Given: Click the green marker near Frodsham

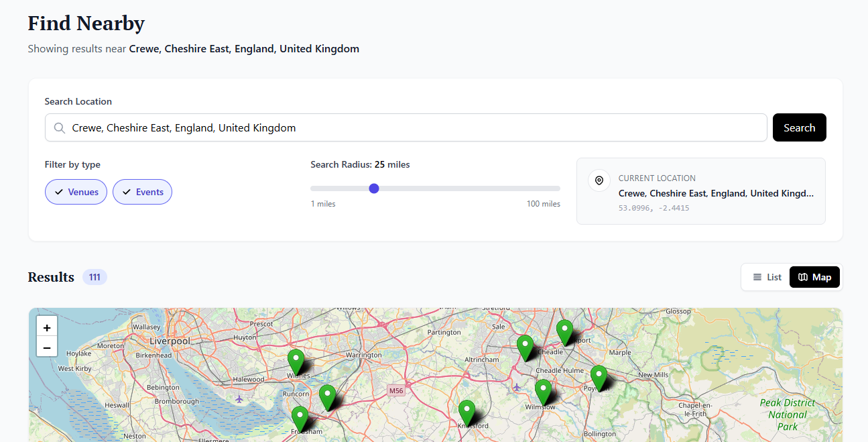Looking at the screenshot, I should click(300, 419).
